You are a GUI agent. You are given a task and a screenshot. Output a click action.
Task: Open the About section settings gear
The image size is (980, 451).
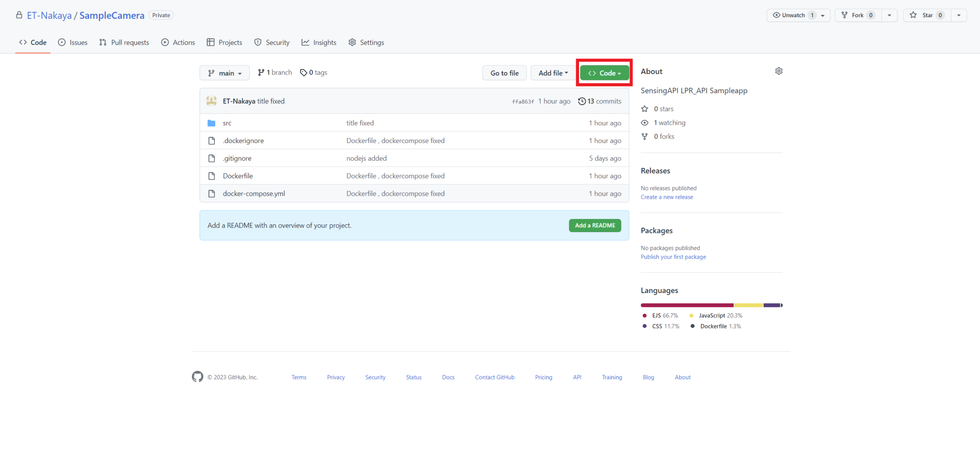pos(779,71)
